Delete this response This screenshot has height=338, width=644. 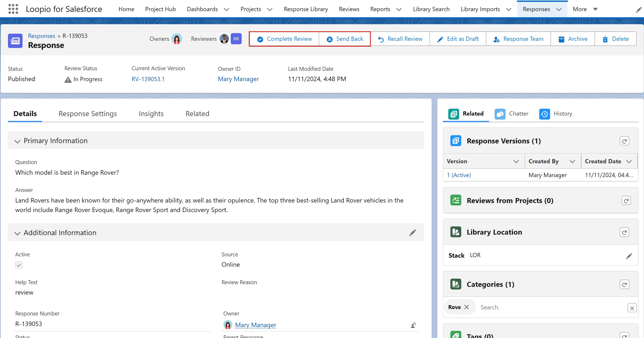[615, 39]
